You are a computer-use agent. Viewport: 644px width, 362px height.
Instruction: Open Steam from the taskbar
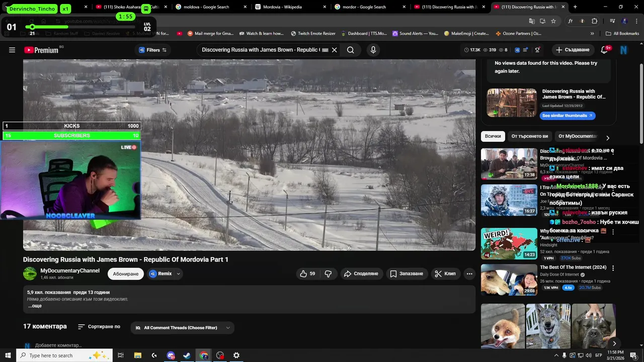click(x=187, y=355)
